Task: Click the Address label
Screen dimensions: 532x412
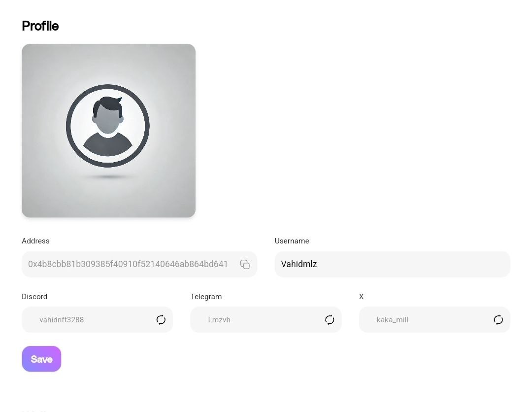Action: (x=35, y=241)
